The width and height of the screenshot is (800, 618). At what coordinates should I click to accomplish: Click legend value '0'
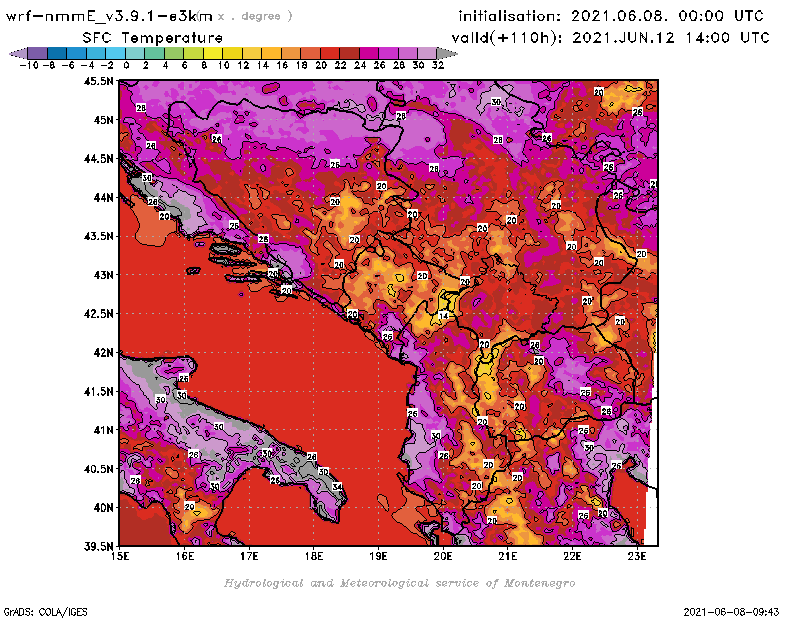(126, 65)
